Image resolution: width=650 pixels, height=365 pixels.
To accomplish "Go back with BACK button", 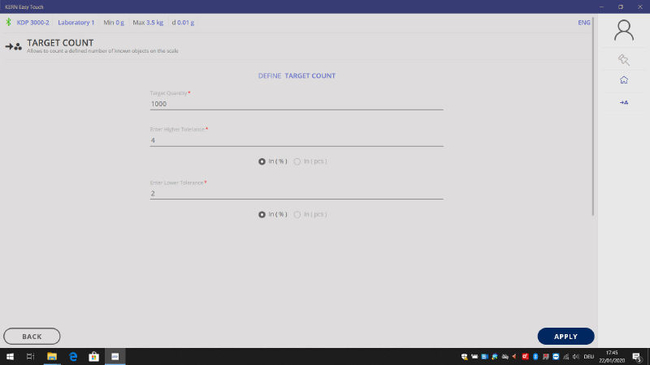I will (32, 336).
